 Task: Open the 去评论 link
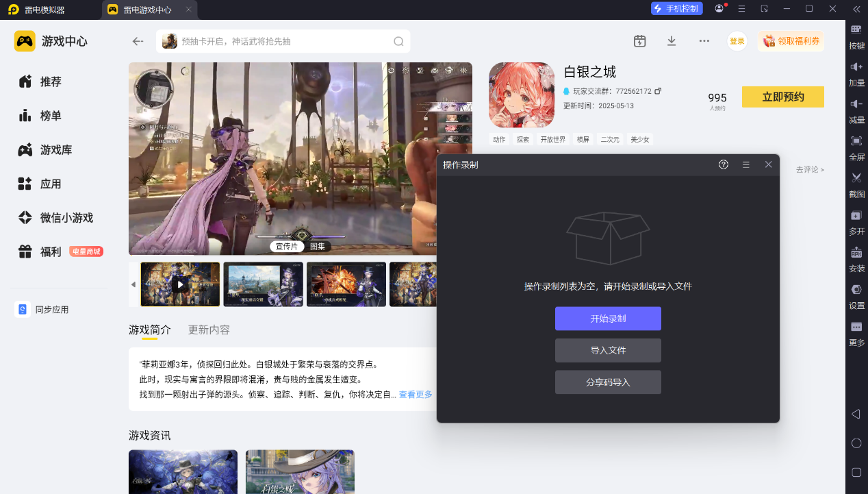(x=810, y=169)
